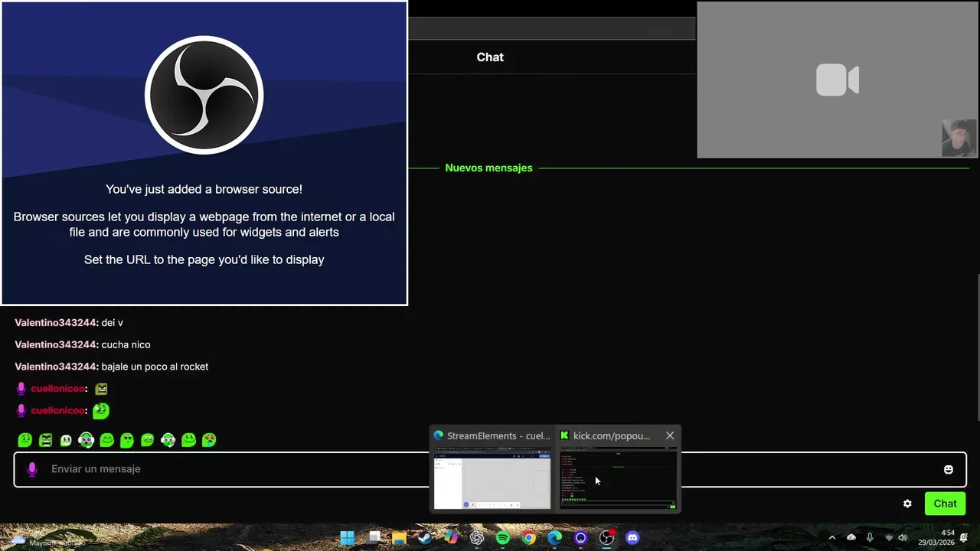Image resolution: width=980 pixels, height=551 pixels.
Task: Open Google Chrome from the taskbar
Action: [529, 538]
